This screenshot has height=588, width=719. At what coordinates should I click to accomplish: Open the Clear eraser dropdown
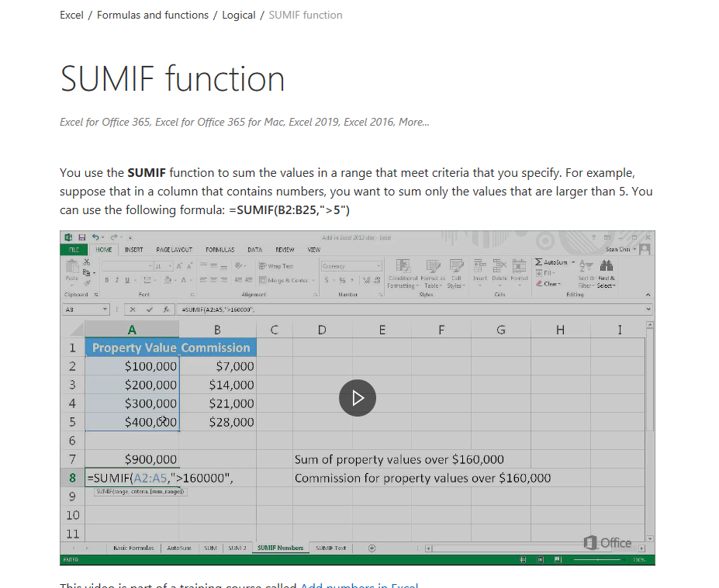(548, 284)
